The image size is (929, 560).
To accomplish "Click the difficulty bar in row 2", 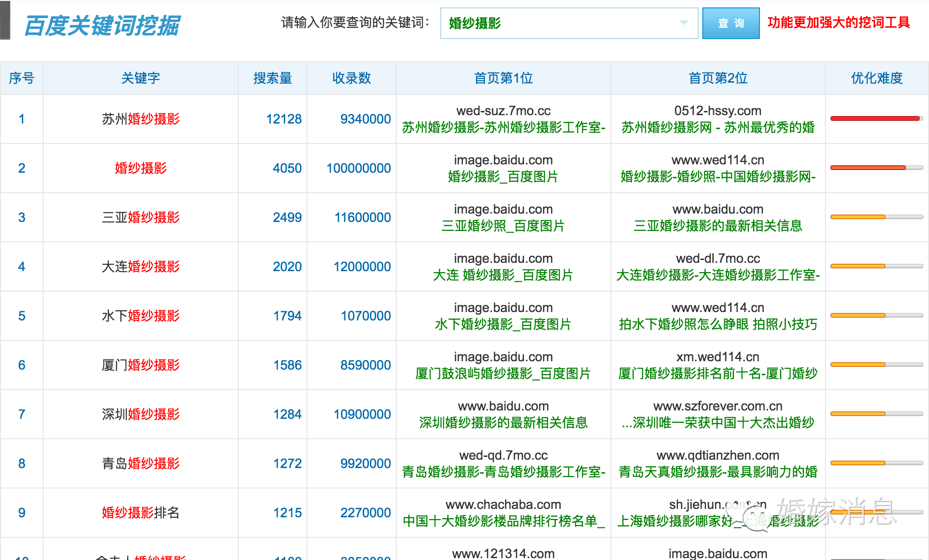I will [x=877, y=168].
